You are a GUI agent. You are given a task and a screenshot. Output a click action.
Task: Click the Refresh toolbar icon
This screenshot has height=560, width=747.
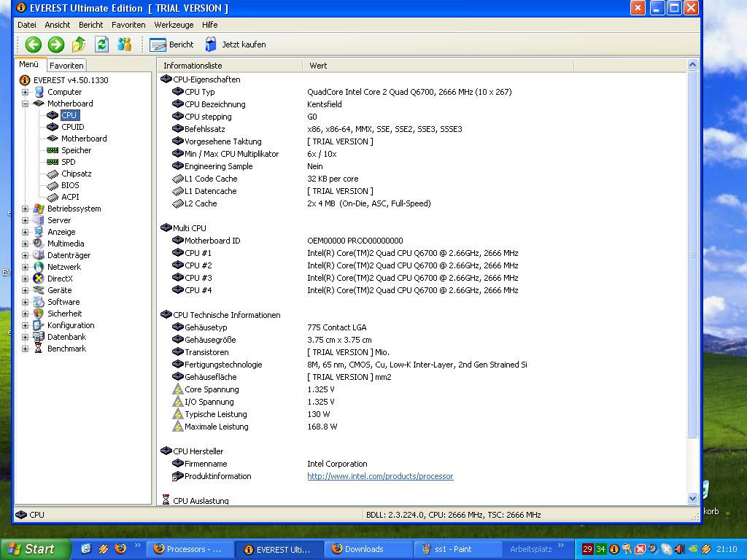tap(101, 44)
